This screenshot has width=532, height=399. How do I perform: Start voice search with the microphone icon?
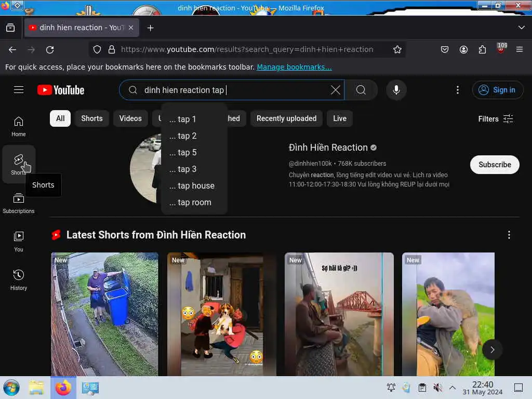click(x=396, y=90)
